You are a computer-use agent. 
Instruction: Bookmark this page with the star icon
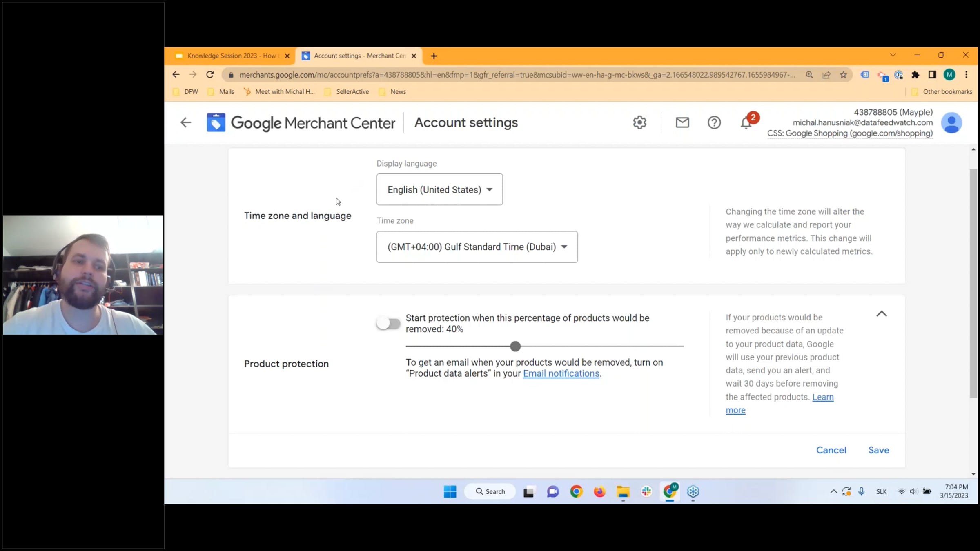[x=843, y=75]
